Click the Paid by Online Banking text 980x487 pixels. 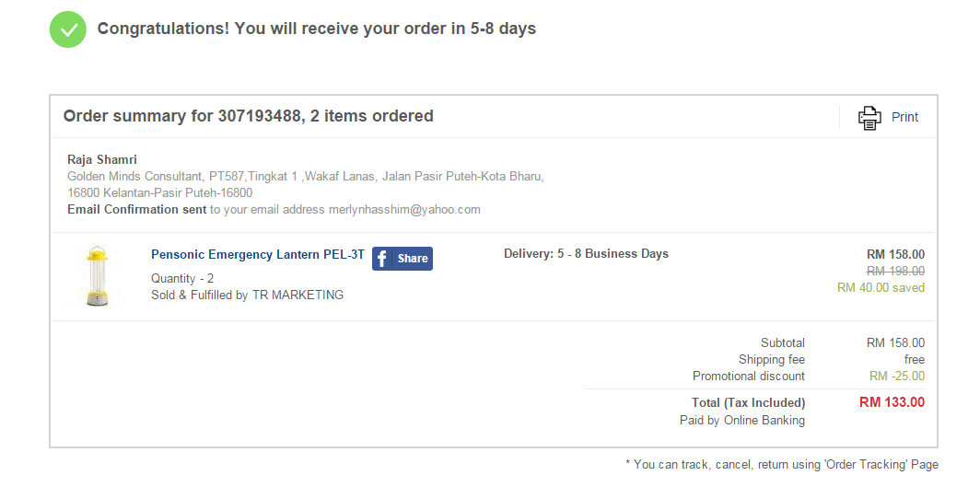[x=741, y=421]
